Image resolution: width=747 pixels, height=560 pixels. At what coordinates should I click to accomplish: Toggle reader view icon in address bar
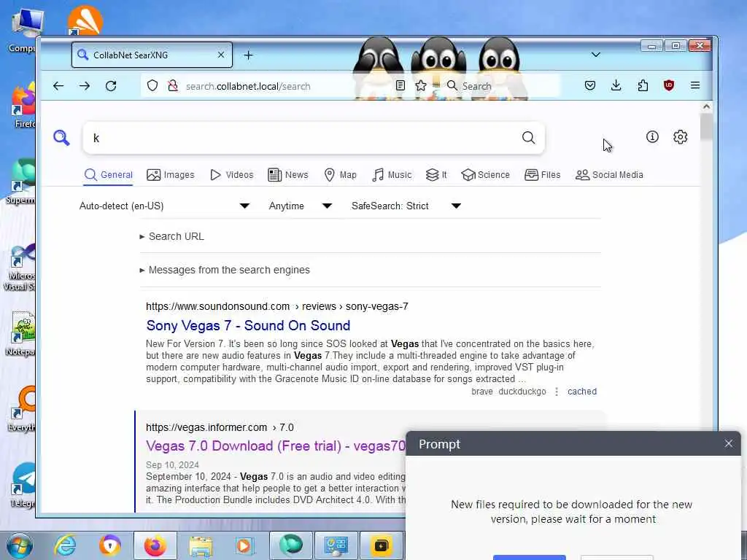(400, 86)
